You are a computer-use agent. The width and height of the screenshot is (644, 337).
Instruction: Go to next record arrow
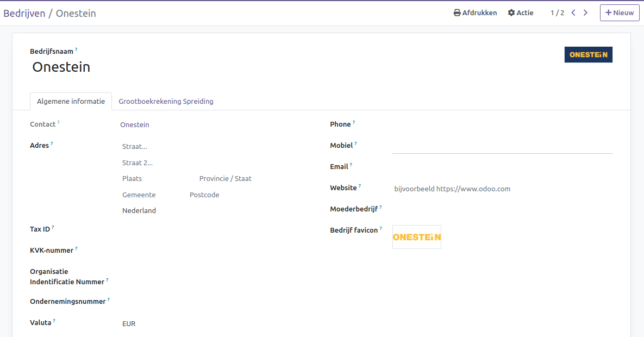[x=585, y=13]
